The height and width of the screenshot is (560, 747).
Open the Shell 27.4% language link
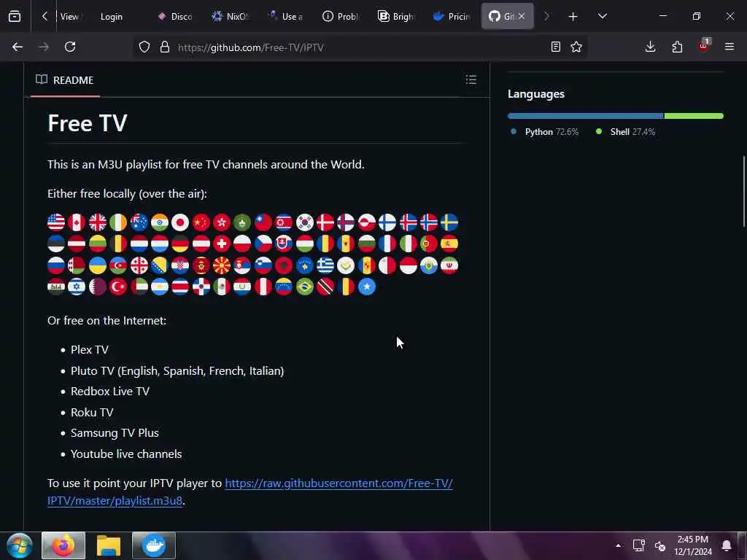point(625,132)
